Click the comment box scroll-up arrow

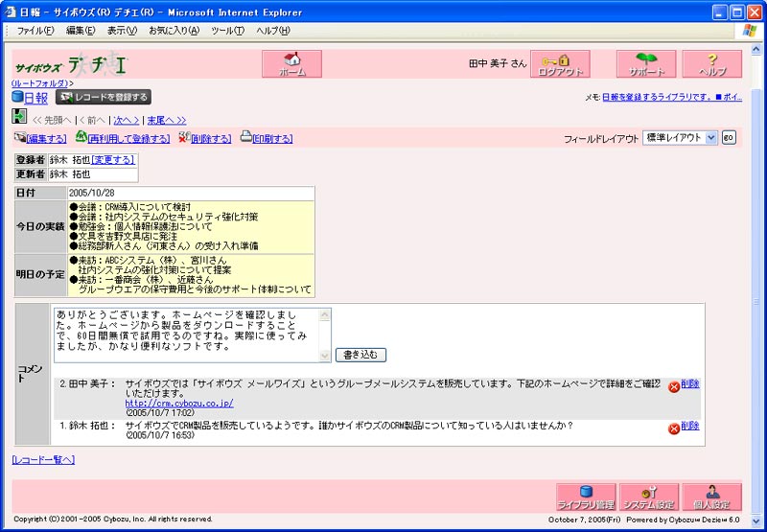(325, 315)
